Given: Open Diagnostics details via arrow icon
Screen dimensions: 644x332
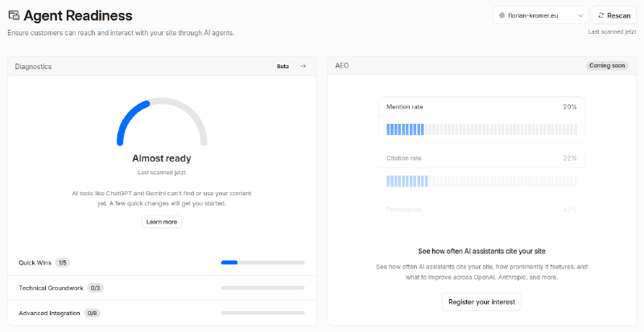Looking at the screenshot, I should (303, 66).
